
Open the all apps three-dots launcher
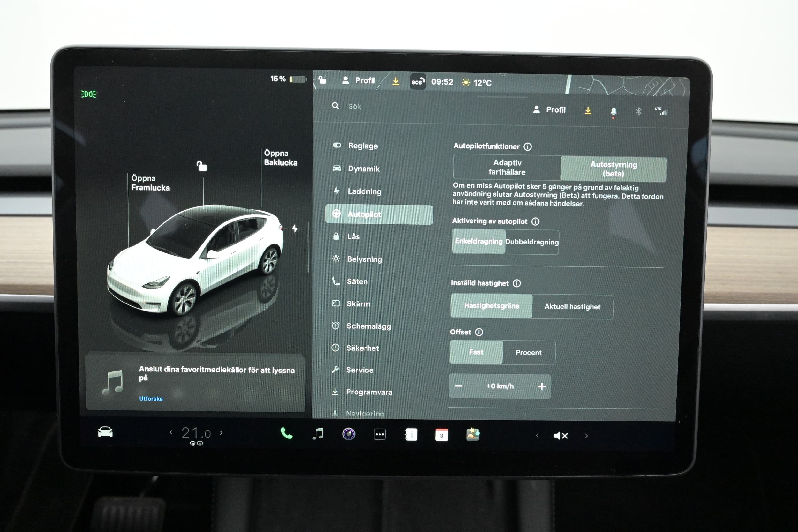tap(380, 434)
